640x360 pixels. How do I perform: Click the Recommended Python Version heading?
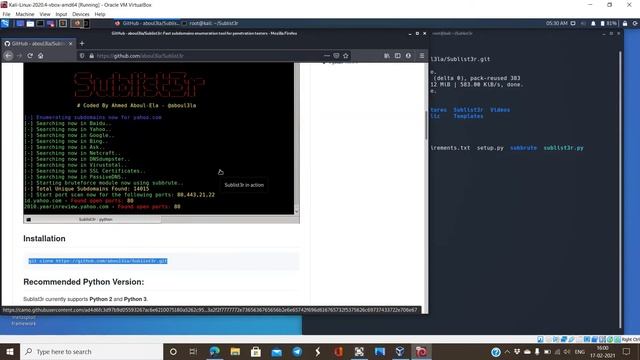(x=84, y=282)
